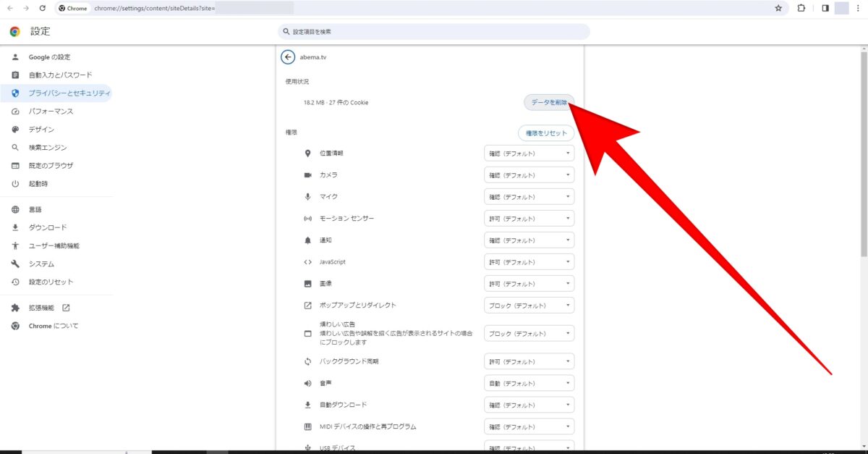Click the JavaScript code icon in permissions list
This screenshot has width=868, height=454.
(307, 261)
